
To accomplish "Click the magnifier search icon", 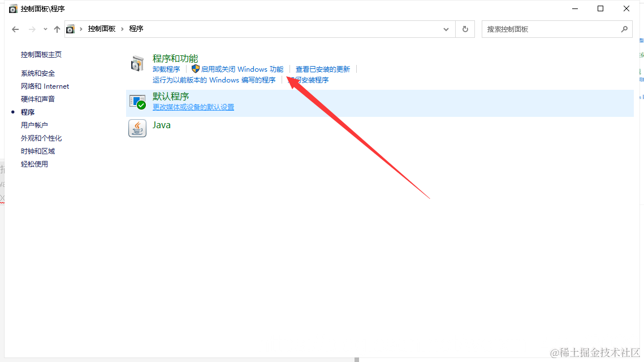I will coord(624,29).
